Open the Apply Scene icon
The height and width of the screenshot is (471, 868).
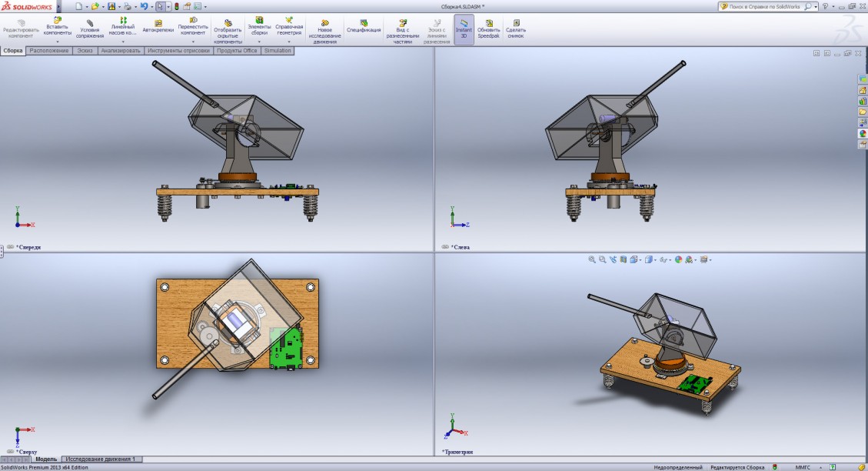coord(689,259)
